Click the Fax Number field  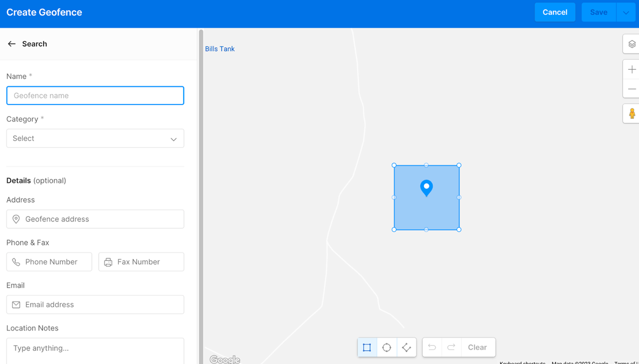coord(141,262)
